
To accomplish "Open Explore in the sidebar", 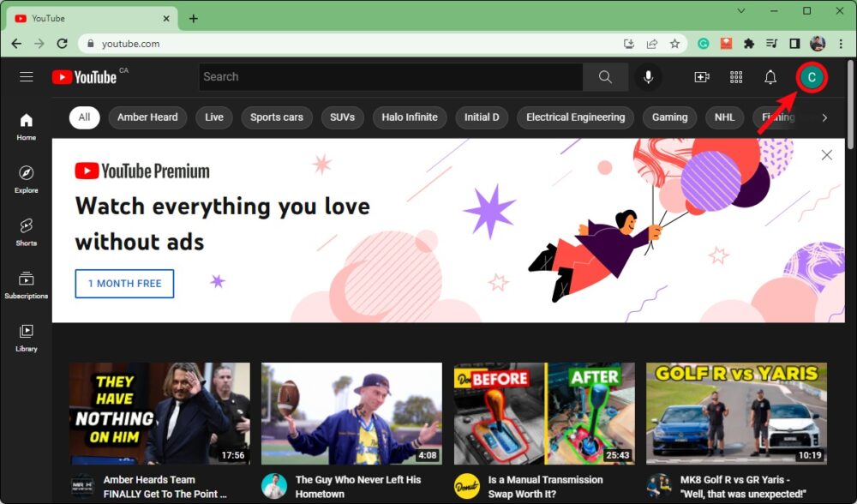I will coord(27,179).
